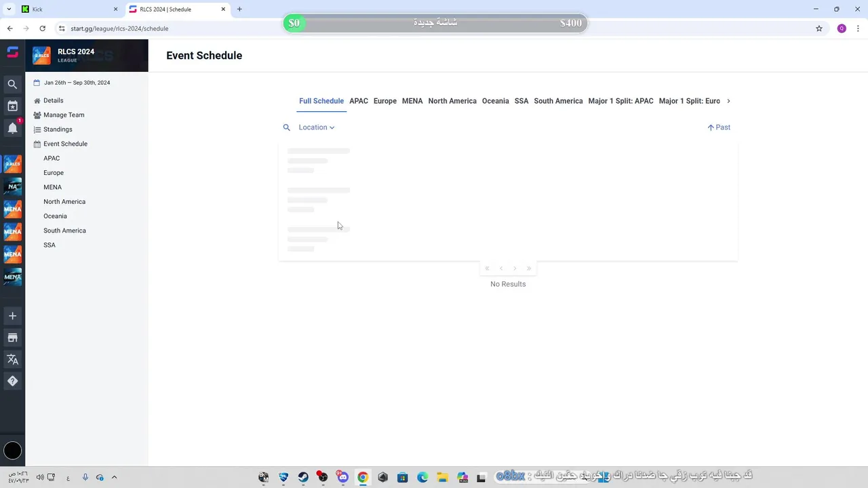The width and height of the screenshot is (868, 488).
Task: Open the notifications bell
Action: [x=12, y=127]
